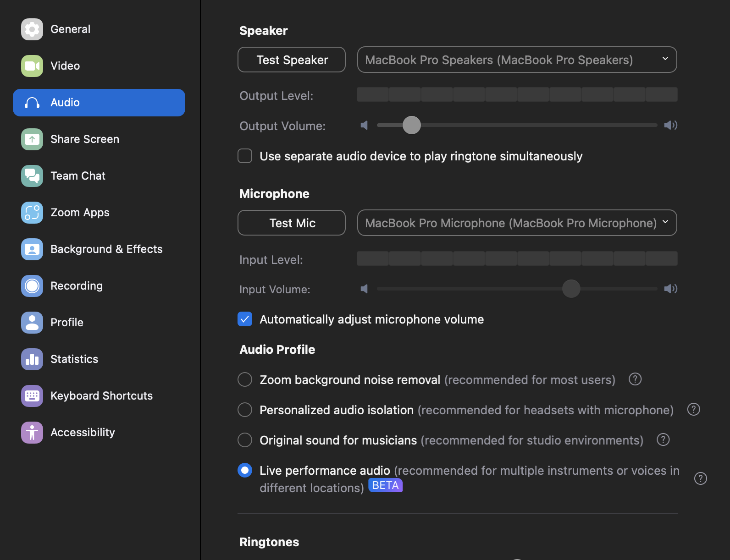Click the Video camera icon

tap(32, 66)
